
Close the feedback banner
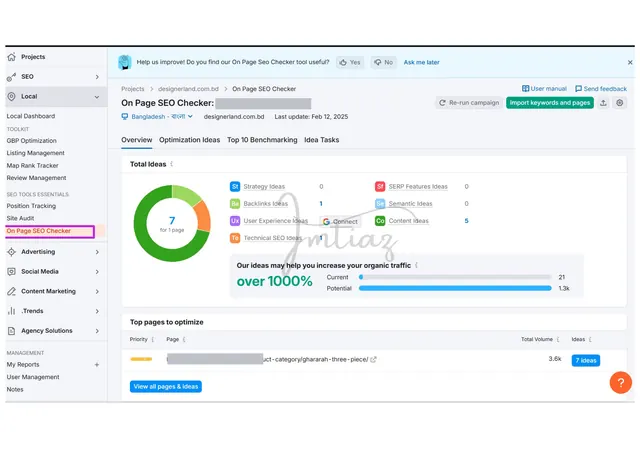pyautogui.click(x=630, y=62)
